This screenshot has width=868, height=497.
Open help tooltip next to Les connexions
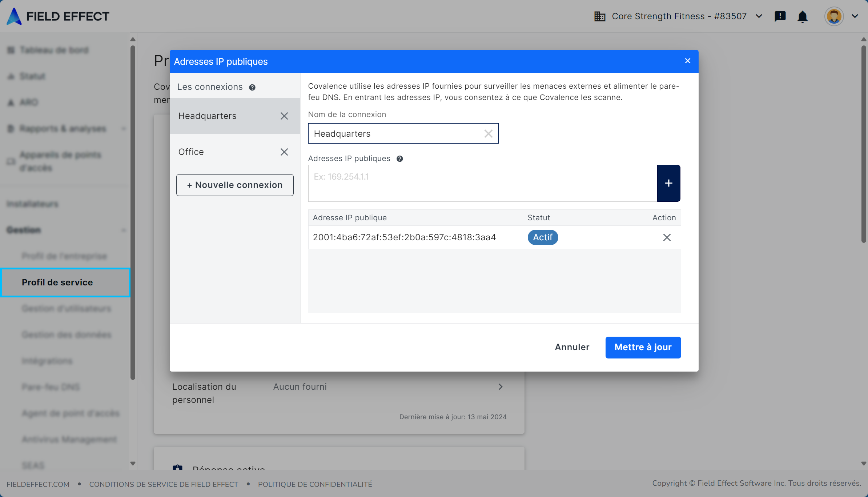pyautogui.click(x=252, y=87)
